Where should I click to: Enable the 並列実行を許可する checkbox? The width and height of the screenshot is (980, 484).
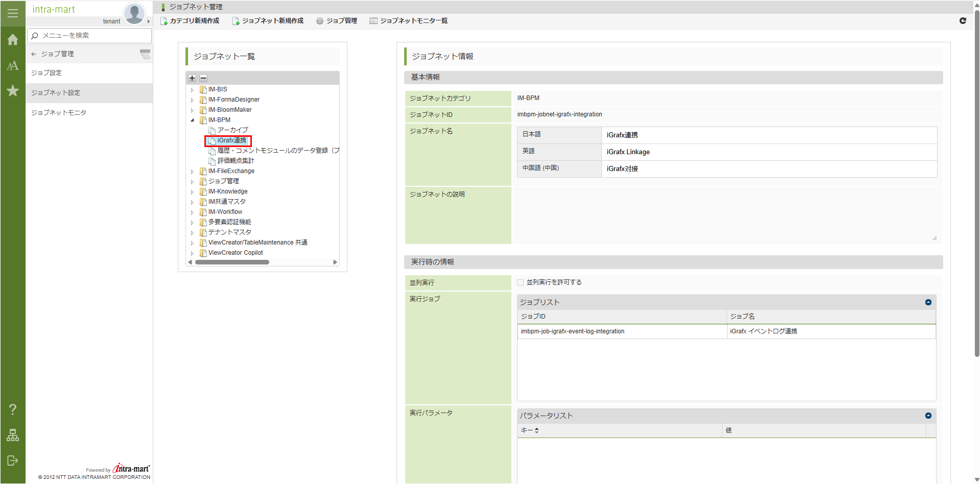point(520,282)
